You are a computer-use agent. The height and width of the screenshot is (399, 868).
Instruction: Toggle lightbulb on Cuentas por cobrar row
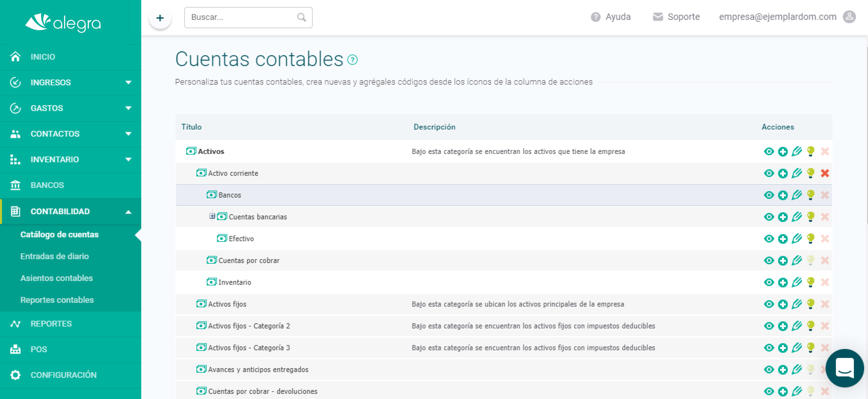[811, 261]
